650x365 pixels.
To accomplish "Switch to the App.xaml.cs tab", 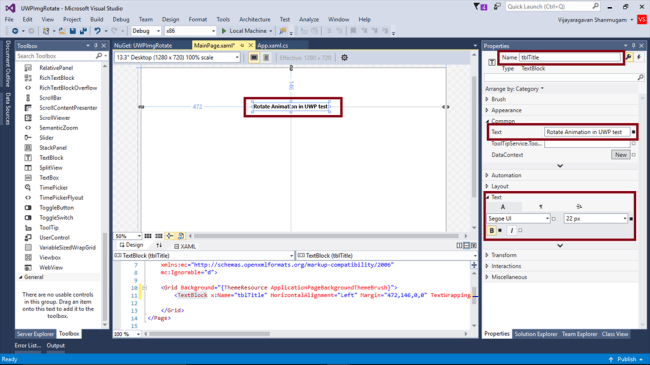I will pyautogui.click(x=272, y=46).
